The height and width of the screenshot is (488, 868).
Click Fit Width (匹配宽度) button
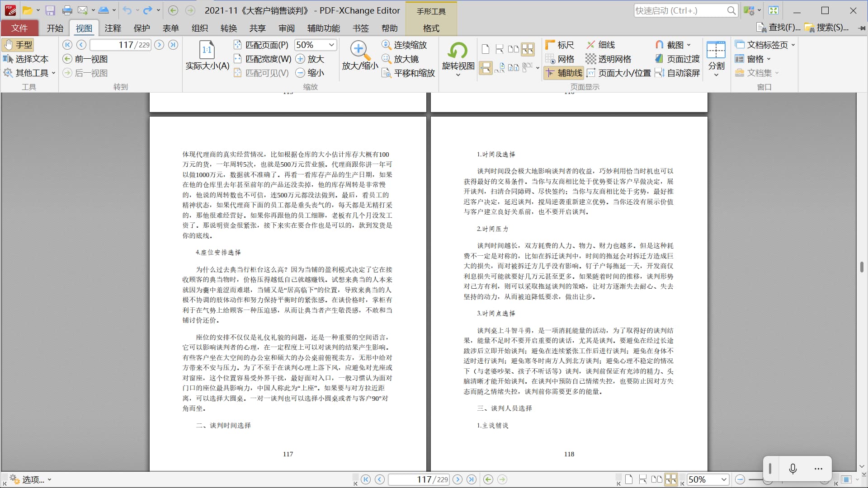pos(263,59)
